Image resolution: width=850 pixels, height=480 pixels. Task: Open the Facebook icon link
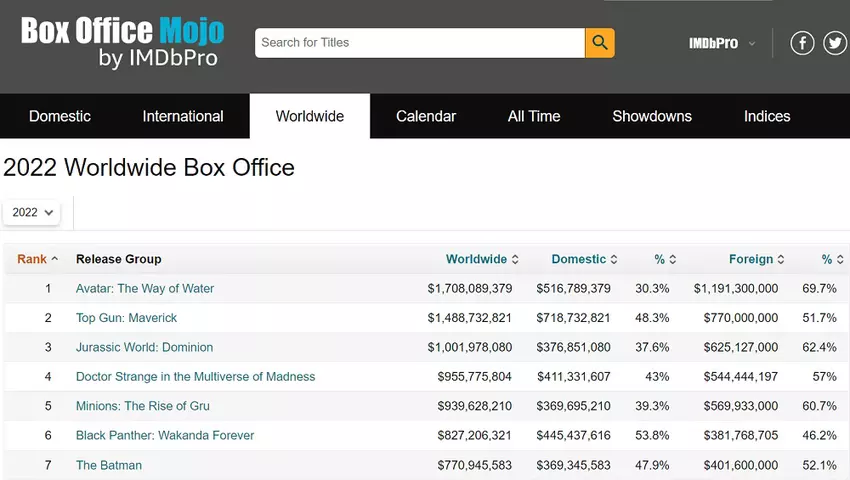click(x=802, y=43)
